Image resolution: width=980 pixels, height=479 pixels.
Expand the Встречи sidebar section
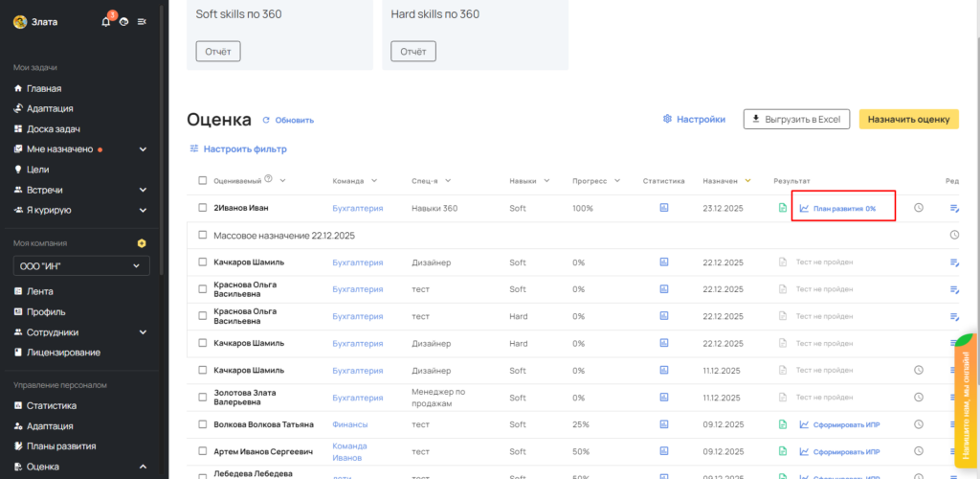point(143,190)
